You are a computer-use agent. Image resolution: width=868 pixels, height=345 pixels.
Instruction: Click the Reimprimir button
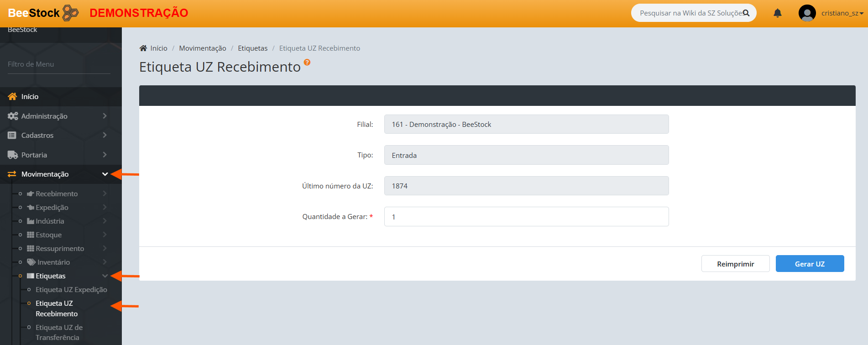(735, 264)
